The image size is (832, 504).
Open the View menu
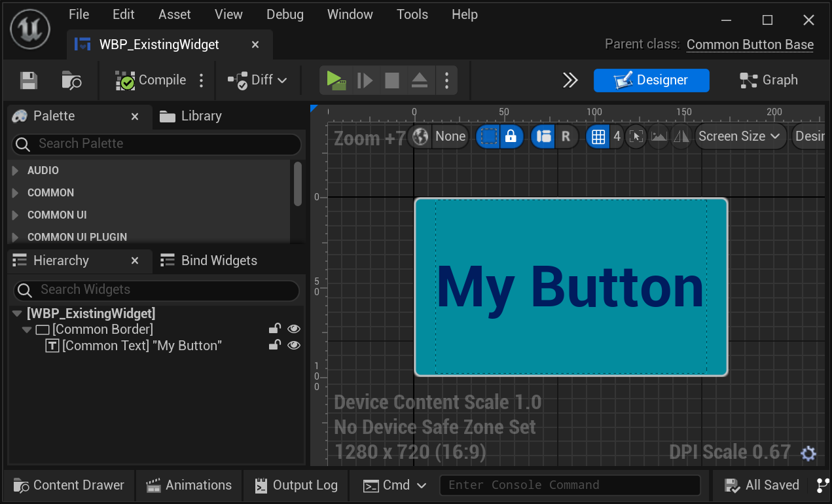point(228,14)
